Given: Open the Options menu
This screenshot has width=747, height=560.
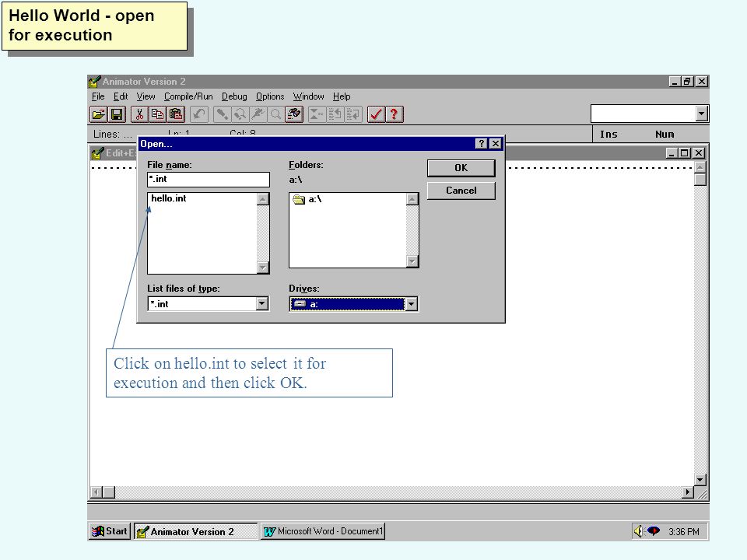Looking at the screenshot, I should point(270,96).
